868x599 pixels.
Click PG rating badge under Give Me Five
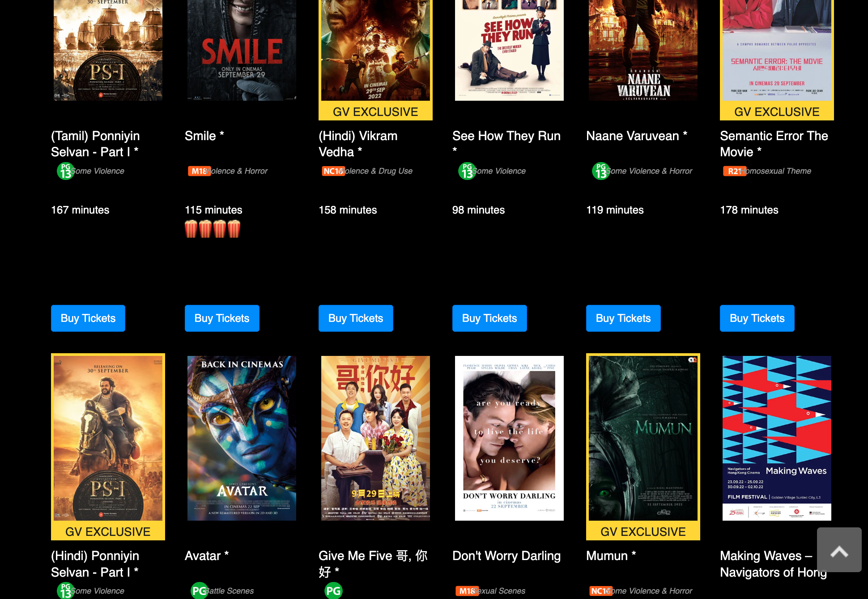tap(333, 590)
